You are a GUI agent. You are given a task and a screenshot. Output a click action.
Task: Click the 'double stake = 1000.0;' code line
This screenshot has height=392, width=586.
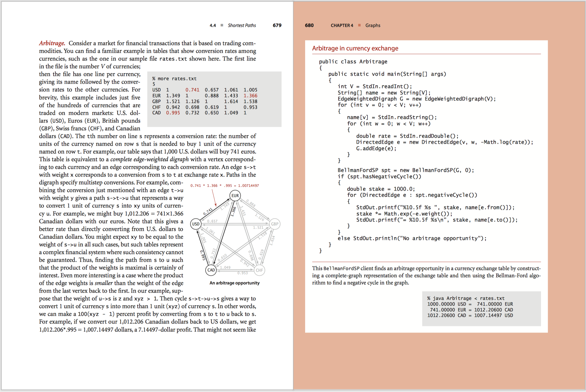[x=381, y=189]
